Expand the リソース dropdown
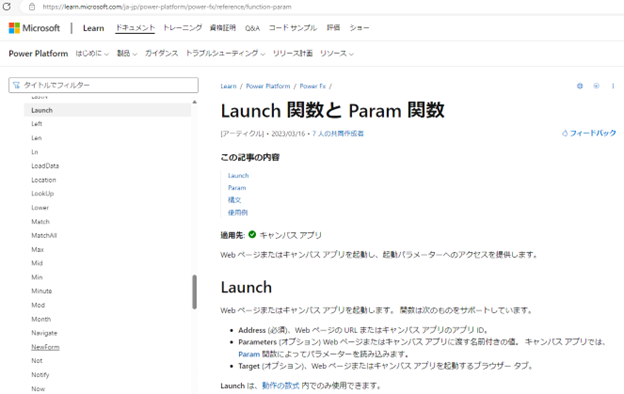This screenshot has width=624, height=394. (x=337, y=53)
